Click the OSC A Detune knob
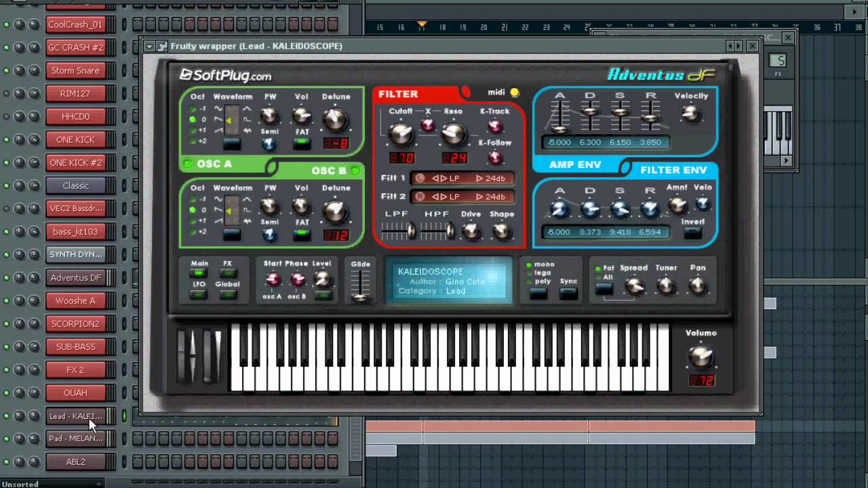 [335, 119]
